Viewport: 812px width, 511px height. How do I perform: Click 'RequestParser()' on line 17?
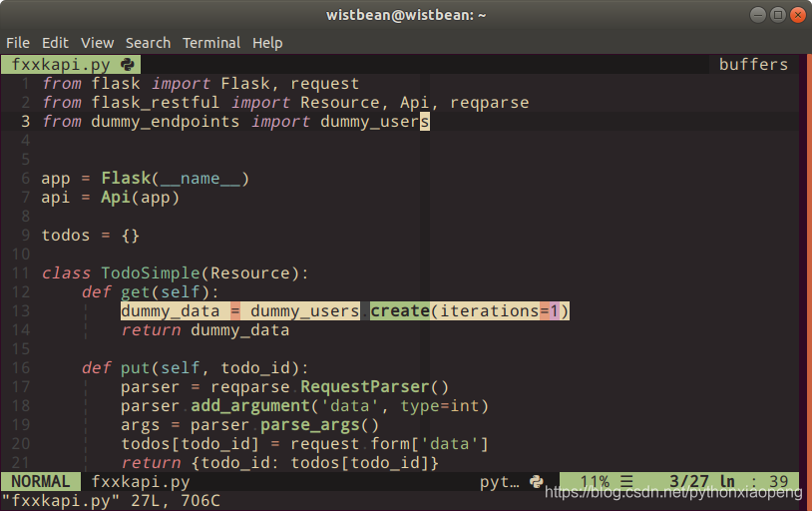374,387
